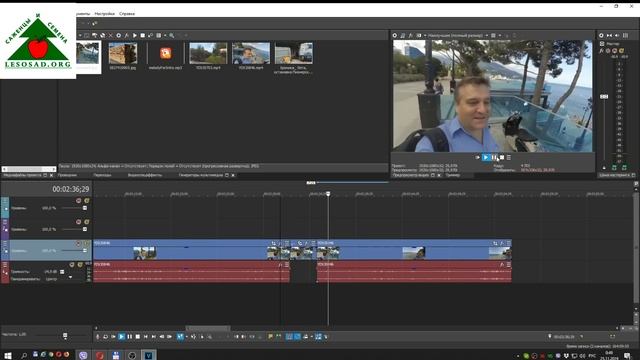640x360 pixels.
Task: Toggle loop playback on timeline transport
Action: (105, 337)
